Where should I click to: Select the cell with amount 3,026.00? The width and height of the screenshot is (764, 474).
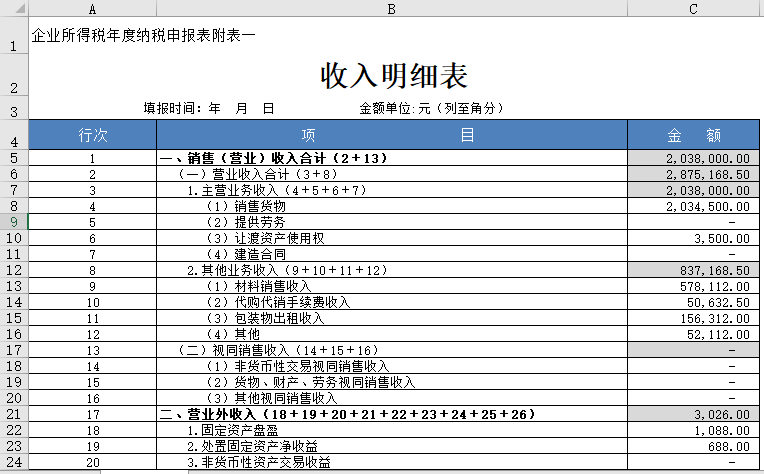[x=694, y=414]
